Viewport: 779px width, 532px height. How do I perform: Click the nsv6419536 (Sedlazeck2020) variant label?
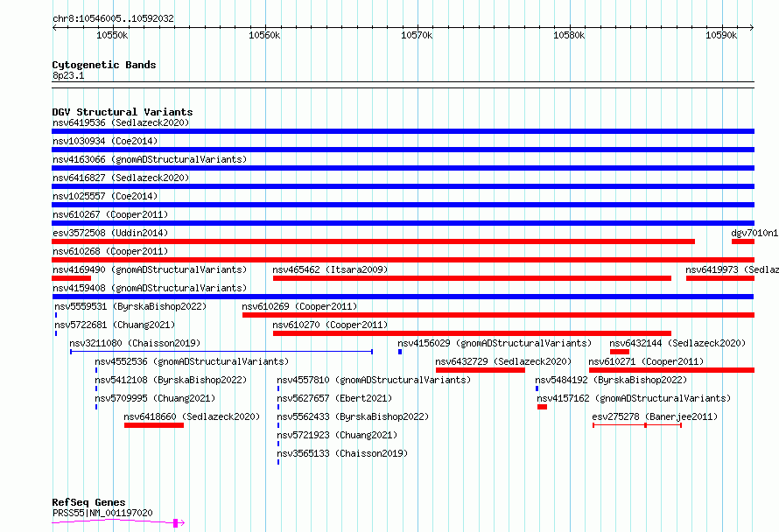click(121, 122)
